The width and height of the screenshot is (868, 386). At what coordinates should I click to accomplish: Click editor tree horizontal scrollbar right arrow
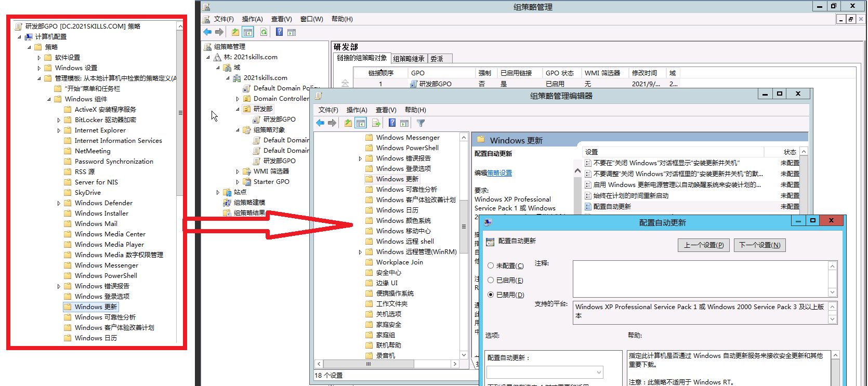tap(455, 364)
